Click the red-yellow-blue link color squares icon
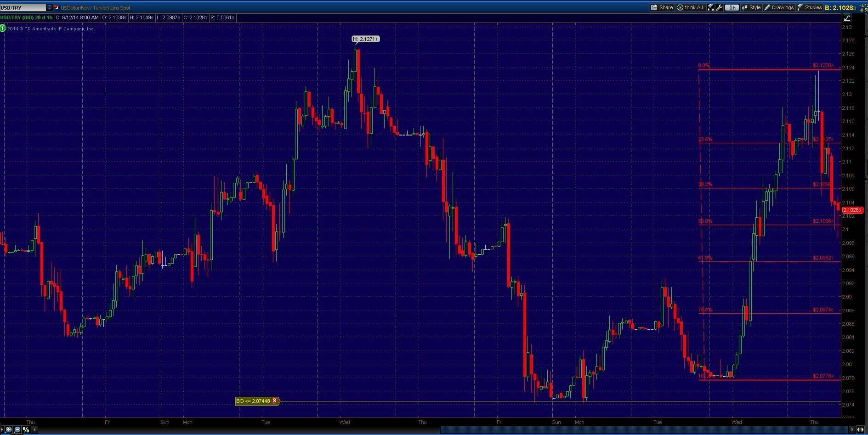The width and height of the screenshot is (868, 435). tap(57, 8)
